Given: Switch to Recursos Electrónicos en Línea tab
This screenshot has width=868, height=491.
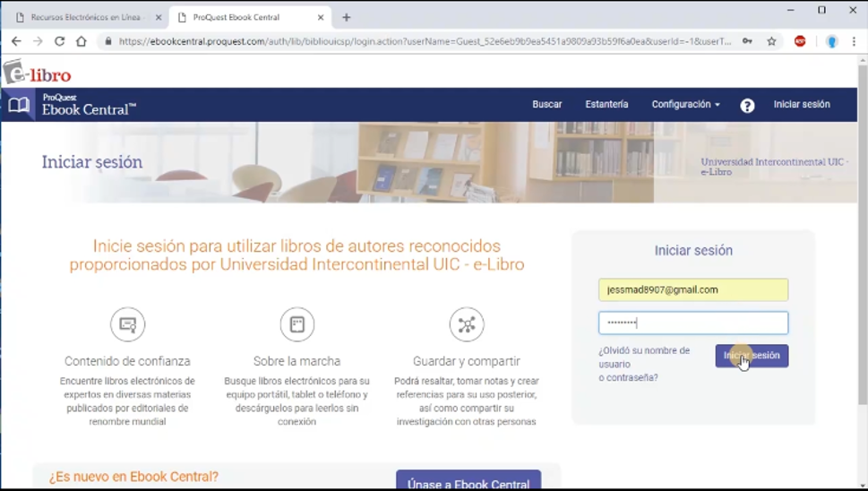Looking at the screenshot, I should [x=85, y=17].
